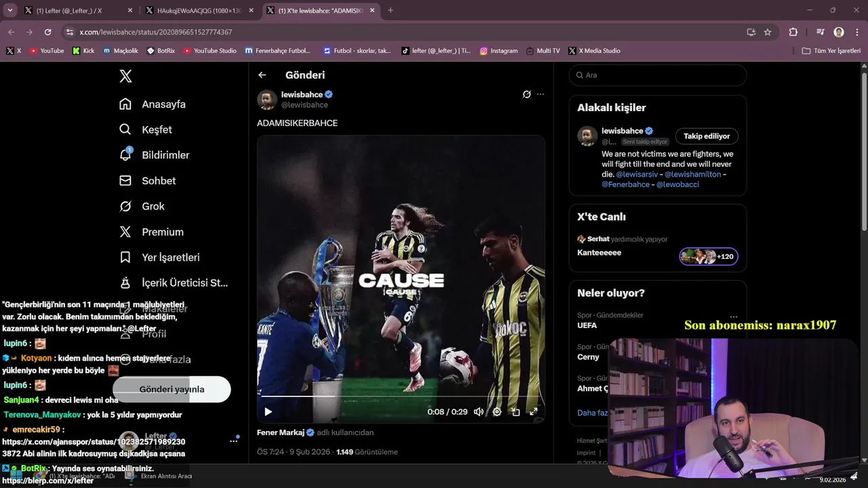The height and width of the screenshot is (488, 868).
Task: Mute the video sound
Action: pyautogui.click(x=479, y=411)
